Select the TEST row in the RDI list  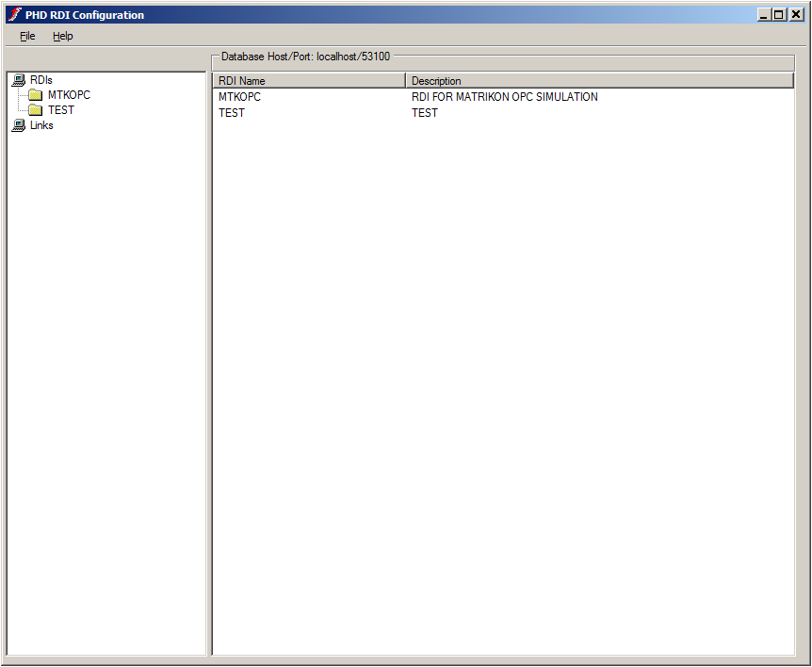[x=232, y=112]
